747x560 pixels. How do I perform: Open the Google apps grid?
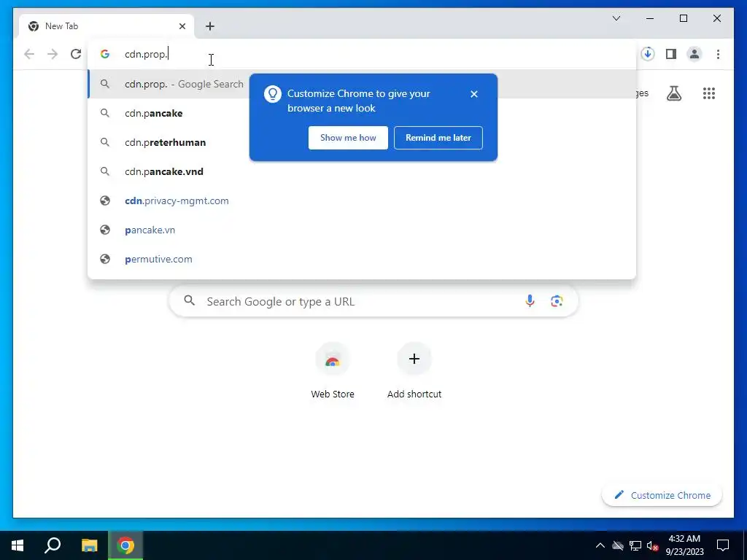tap(709, 93)
